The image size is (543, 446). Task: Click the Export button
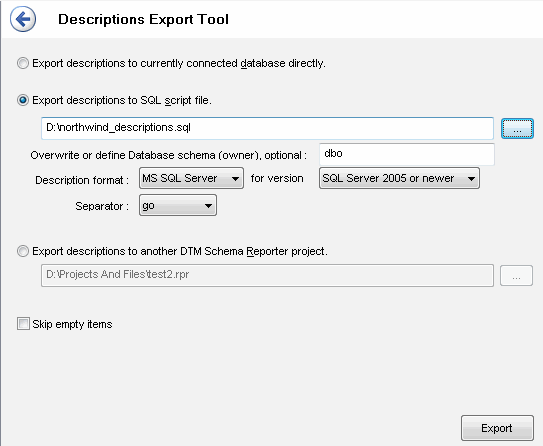click(x=497, y=428)
